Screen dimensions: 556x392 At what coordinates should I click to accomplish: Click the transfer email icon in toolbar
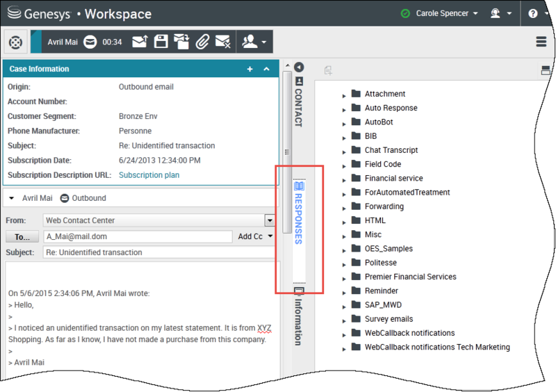[181, 42]
